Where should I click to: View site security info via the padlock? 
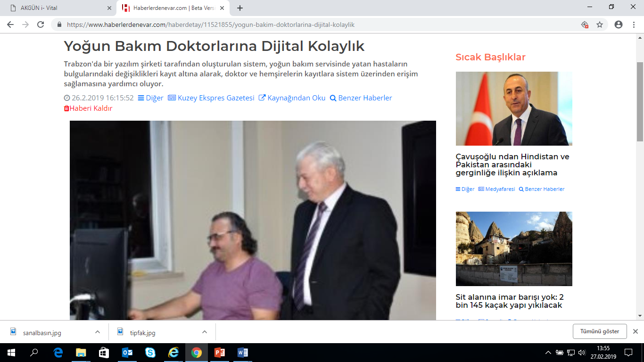(x=59, y=25)
